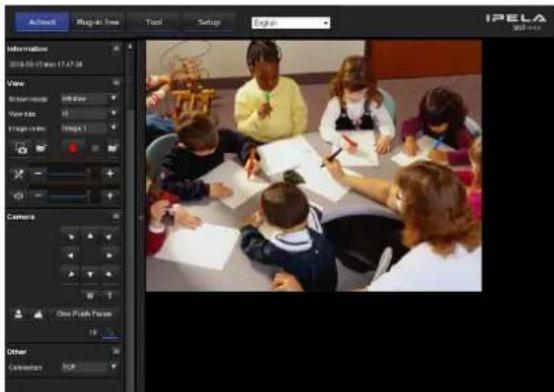Zoom in with the T button

pyautogui.click(x=110, y=296)
